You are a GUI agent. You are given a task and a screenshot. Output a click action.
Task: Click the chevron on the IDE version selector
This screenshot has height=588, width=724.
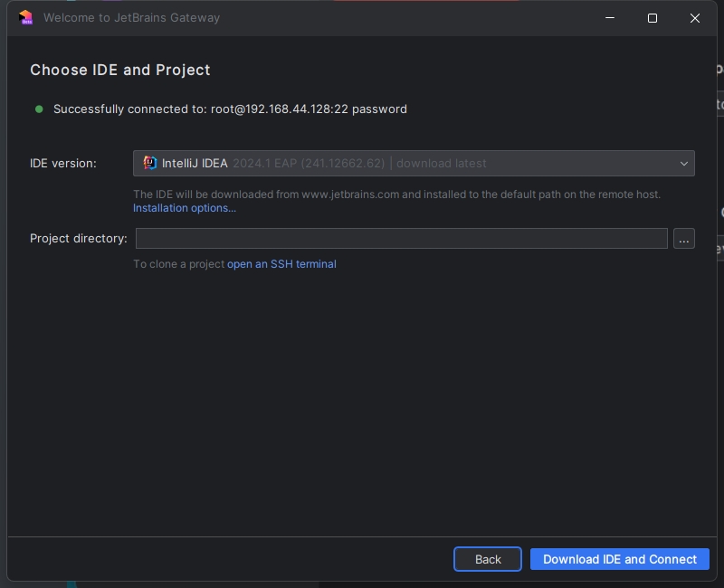click(685, 163)
